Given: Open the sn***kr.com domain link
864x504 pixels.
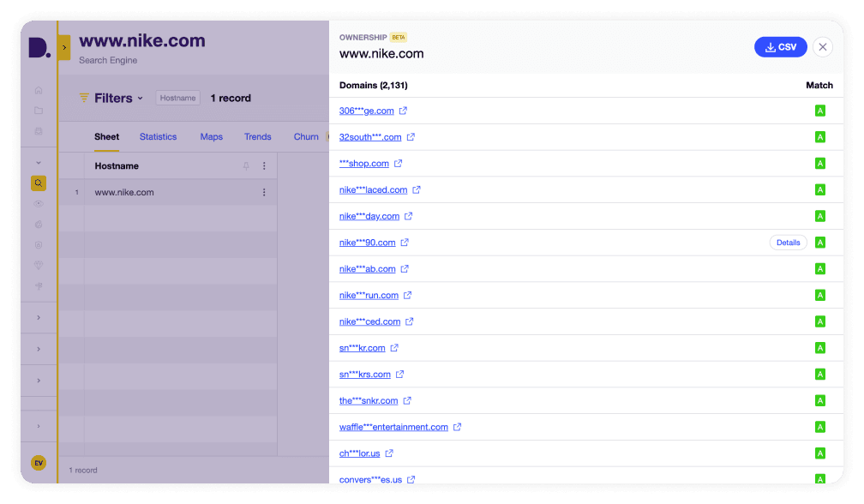Looking at the screenshot, I should [x=362, y=348].
